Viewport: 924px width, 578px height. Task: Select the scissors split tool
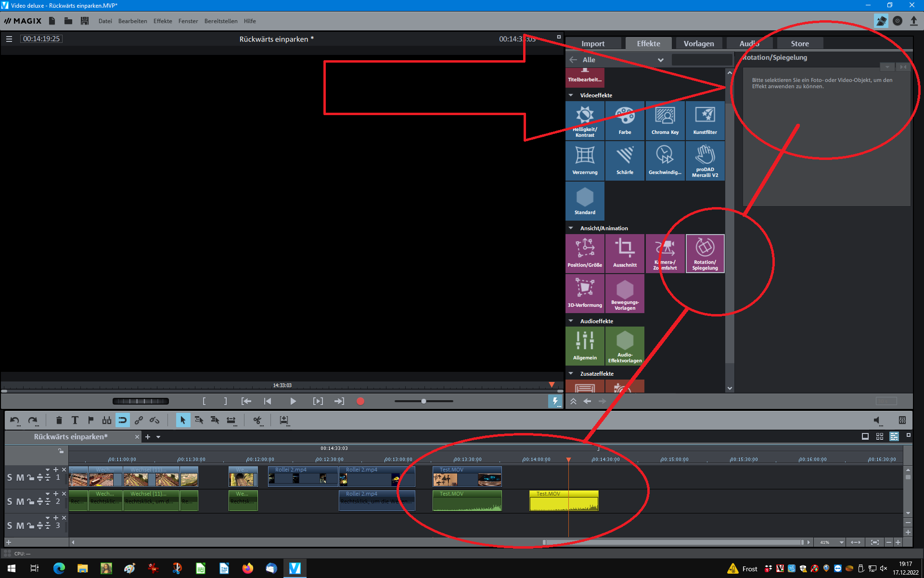click(257, 420)
